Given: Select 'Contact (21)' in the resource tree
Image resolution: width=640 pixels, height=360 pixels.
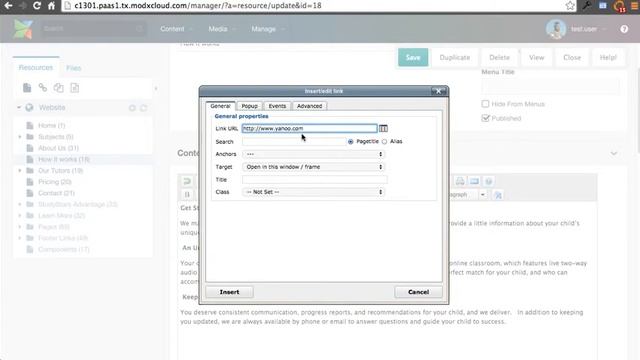Looking at the screenshot, I should 56,193.
